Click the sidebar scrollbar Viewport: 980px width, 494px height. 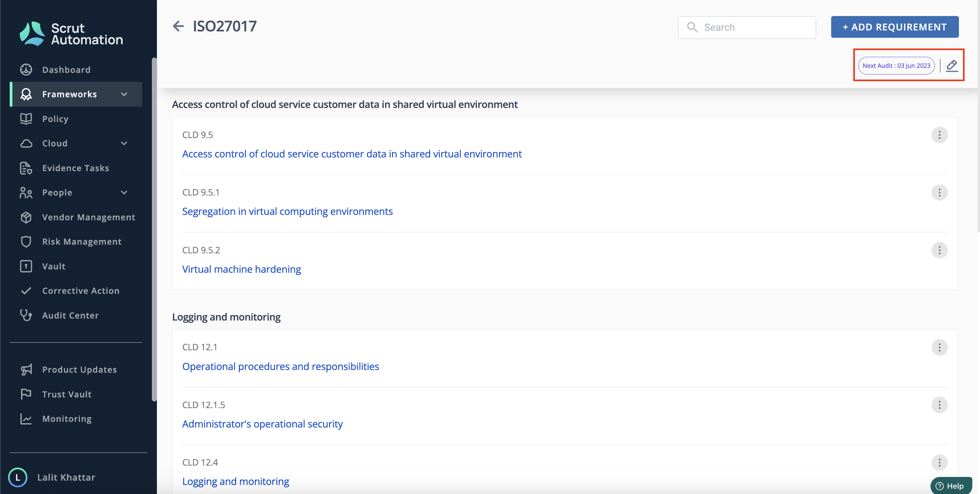(x=154, y=229)
